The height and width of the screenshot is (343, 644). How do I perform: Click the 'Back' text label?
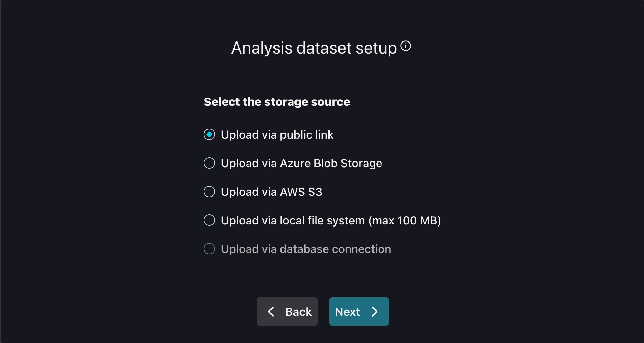pos(298,312)
